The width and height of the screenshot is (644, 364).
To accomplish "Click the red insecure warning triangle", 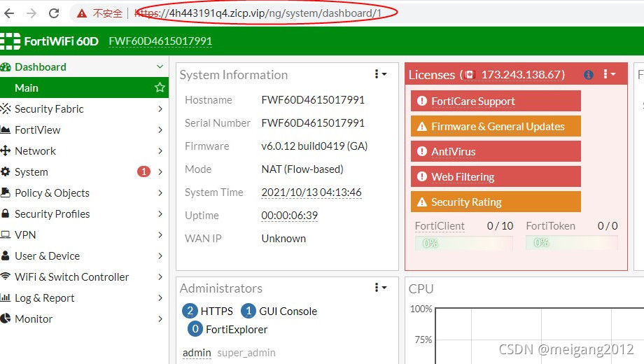I will coord(82,13).
